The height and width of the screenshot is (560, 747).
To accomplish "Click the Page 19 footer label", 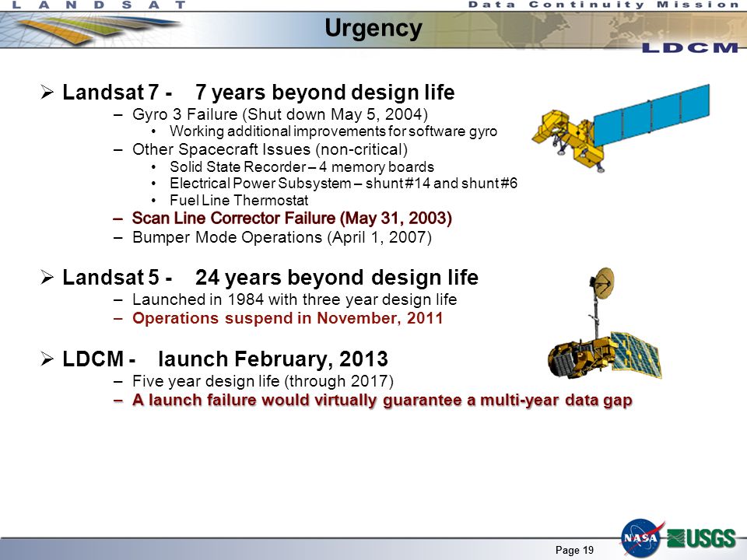I will pyautogui.click(x=574, y=550).
